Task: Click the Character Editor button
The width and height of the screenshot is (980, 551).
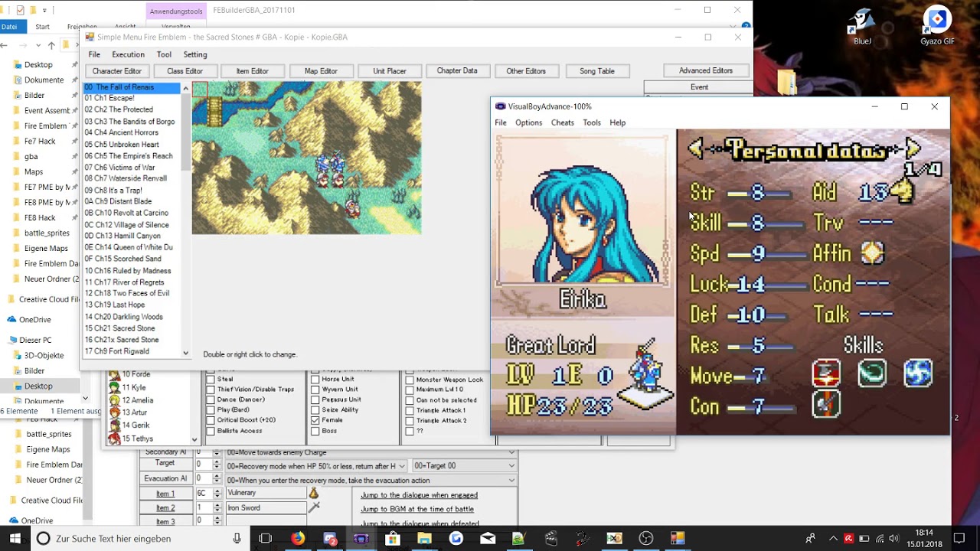Action: [117, 71]
